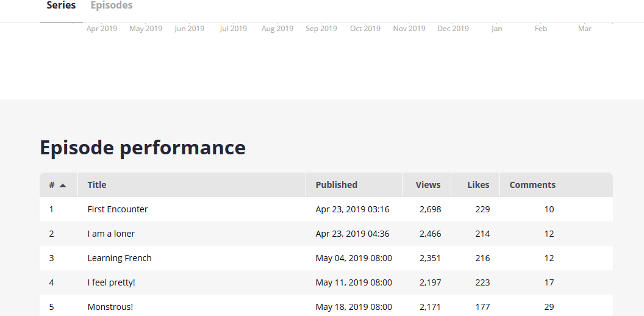Select the I am a loner episode

coord(111,234)
